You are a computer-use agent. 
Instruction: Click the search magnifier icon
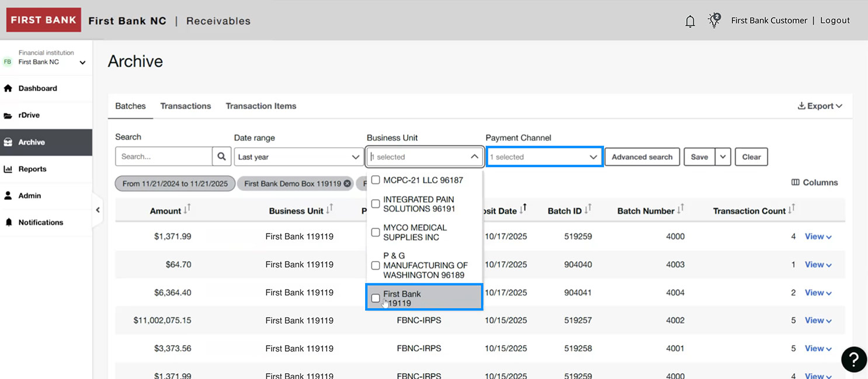[x=221, y=156]
